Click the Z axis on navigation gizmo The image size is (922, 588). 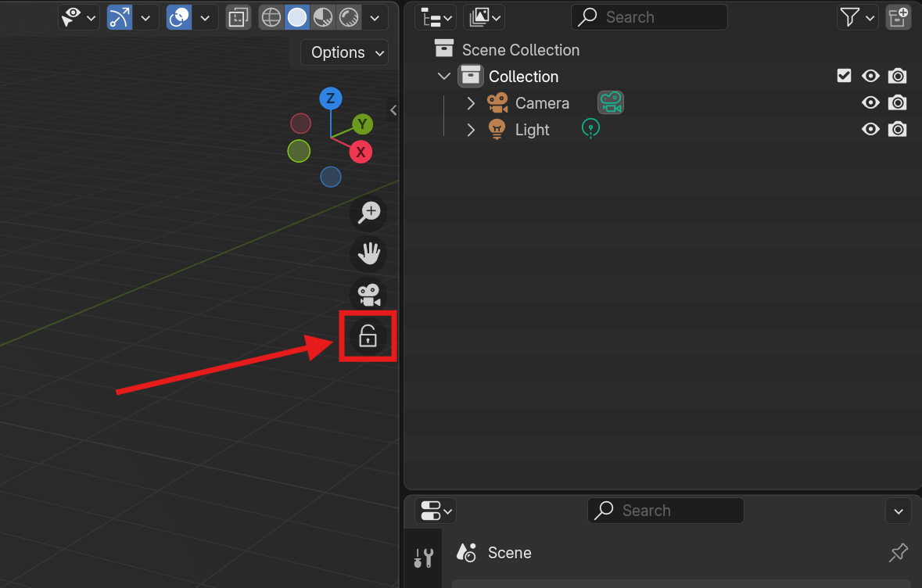(331, 99)
